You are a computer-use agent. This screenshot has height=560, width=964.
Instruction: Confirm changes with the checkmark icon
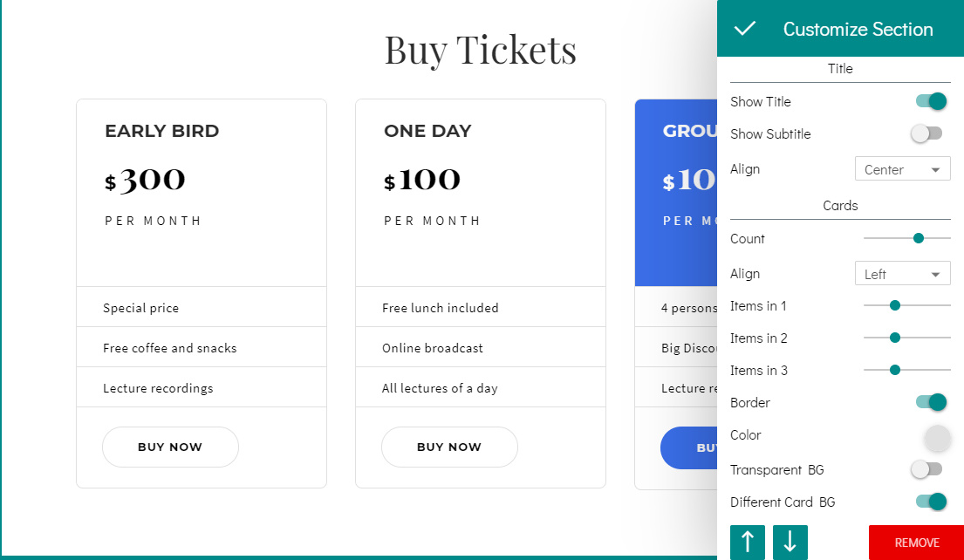pos(745,29)
